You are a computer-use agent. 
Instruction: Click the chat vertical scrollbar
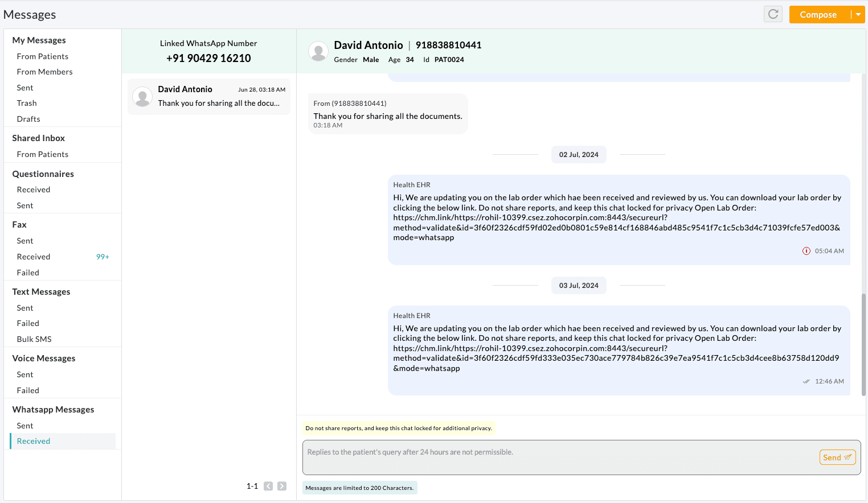863,344
